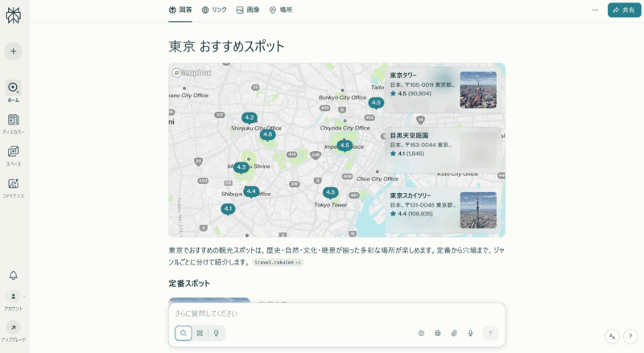Screen dimensions: 644x353
Task: Open the globe model selector in input bar
Action: (x=421, y=333)
